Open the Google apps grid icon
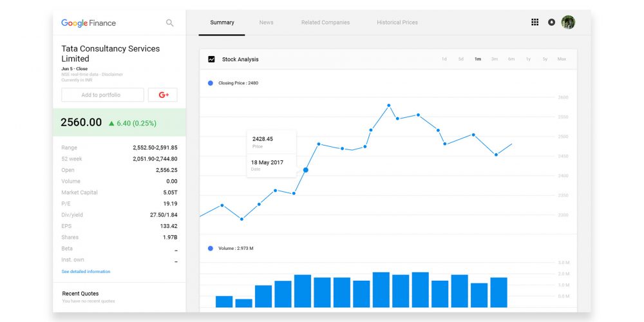 coord(535,22)
